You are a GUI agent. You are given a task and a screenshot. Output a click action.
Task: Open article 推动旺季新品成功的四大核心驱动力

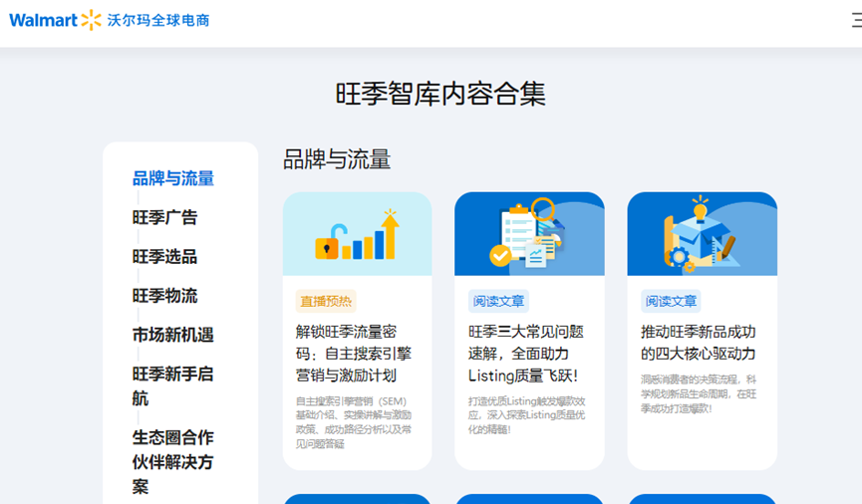(x=698, y=343)
